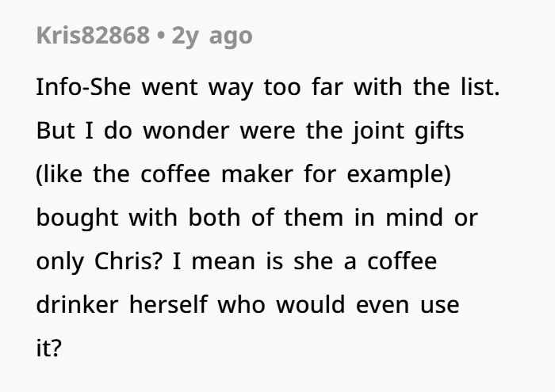
Task: Click the final "it?" in the comment
Action: coord(48,350)
